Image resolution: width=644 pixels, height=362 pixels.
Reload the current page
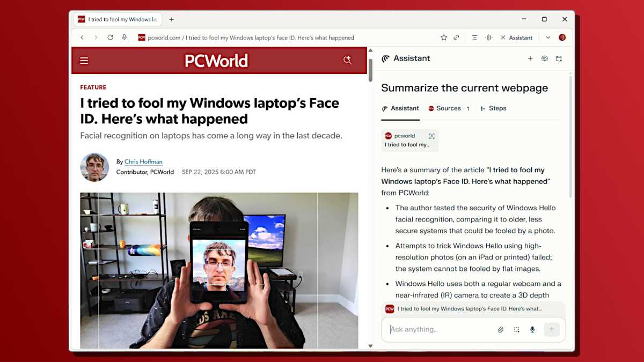[x=110, y=38]
